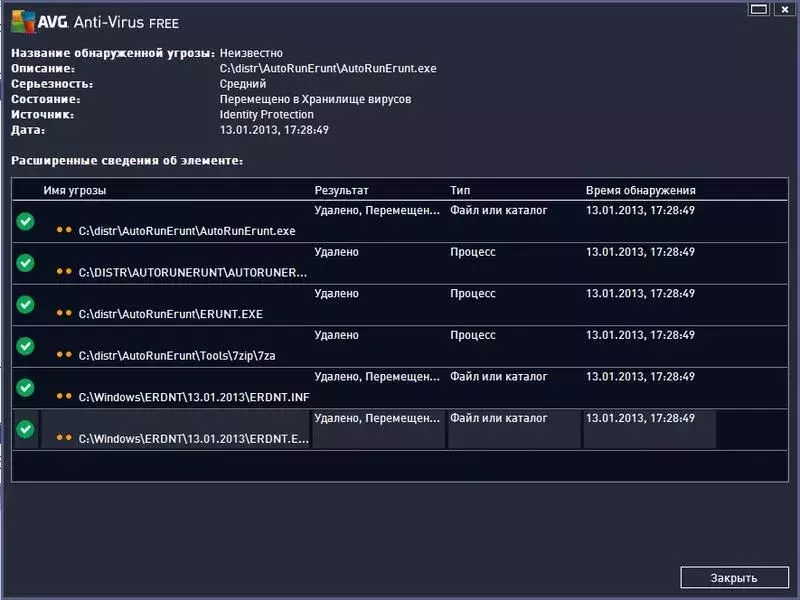The image size is (800, 600).
Task: Click result 'Удалено' for AUTORUNER... row
Action: (336, 252)
